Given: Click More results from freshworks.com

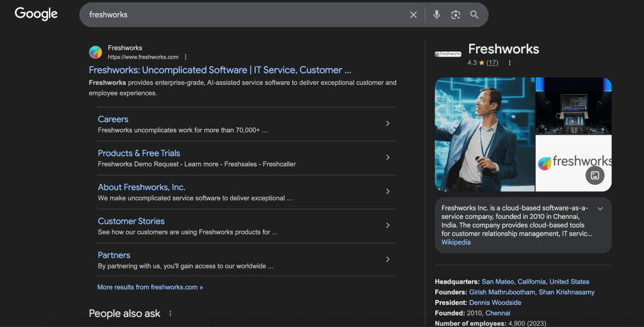Looking at the screenshot, I should click(150, 287).
